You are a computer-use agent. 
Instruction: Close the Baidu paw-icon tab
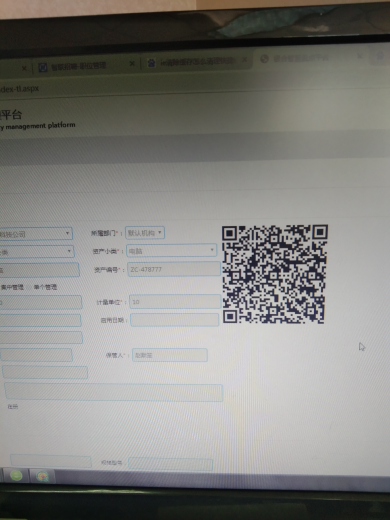[244, 60]
